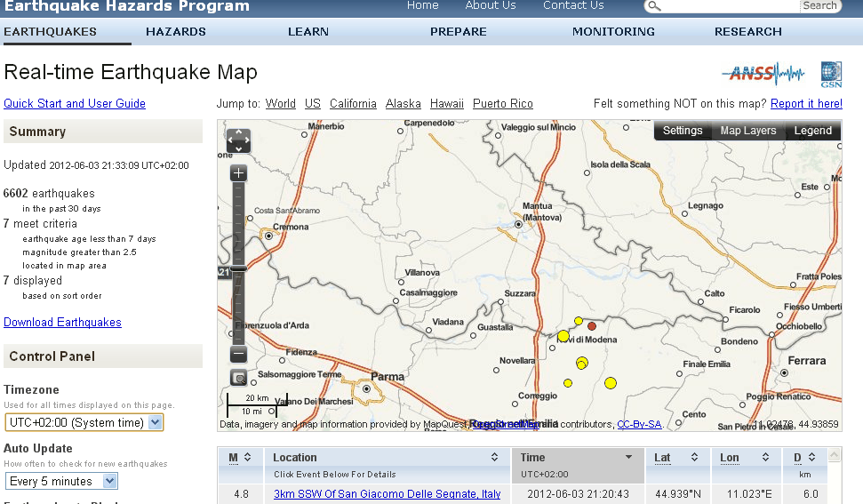Click the zoom-to-area magnifier icon on map
The image size is (863, 504).
tap(239, 378)
